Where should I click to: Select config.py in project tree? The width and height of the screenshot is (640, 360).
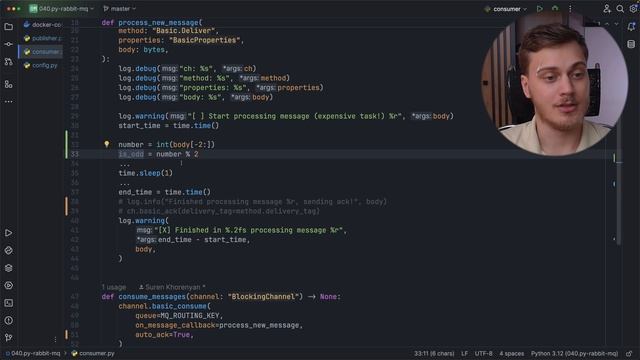(40, 65)
